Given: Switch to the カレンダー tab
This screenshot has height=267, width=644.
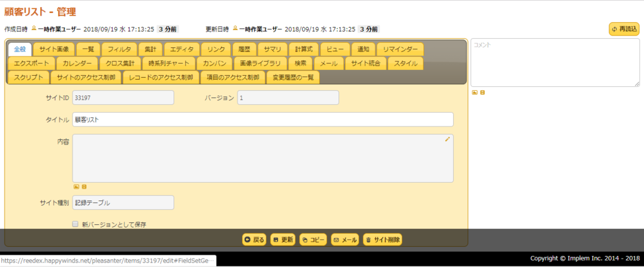Looking at the screenshot, I should click(x=77, y=64).
